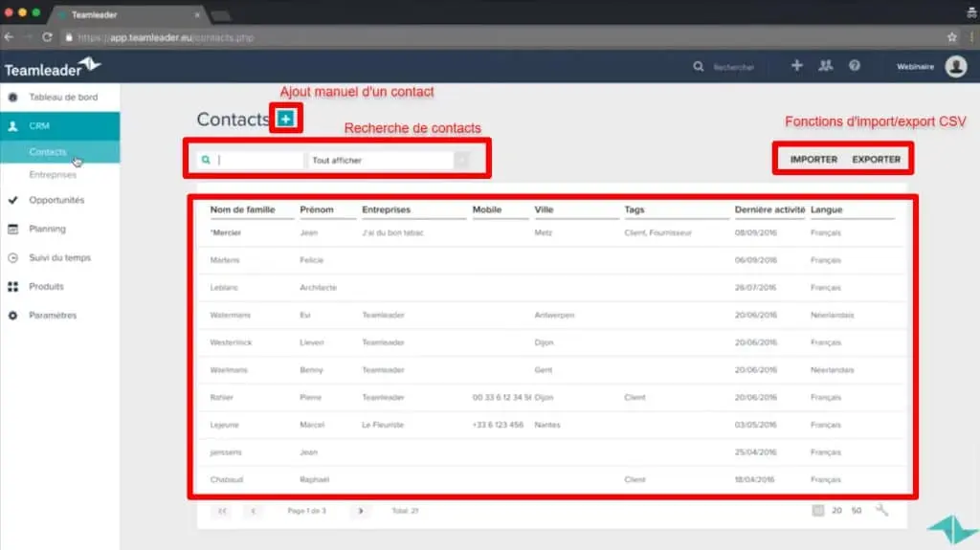Sort by Langue column header
Screen dimensions: 980x550
826,209
